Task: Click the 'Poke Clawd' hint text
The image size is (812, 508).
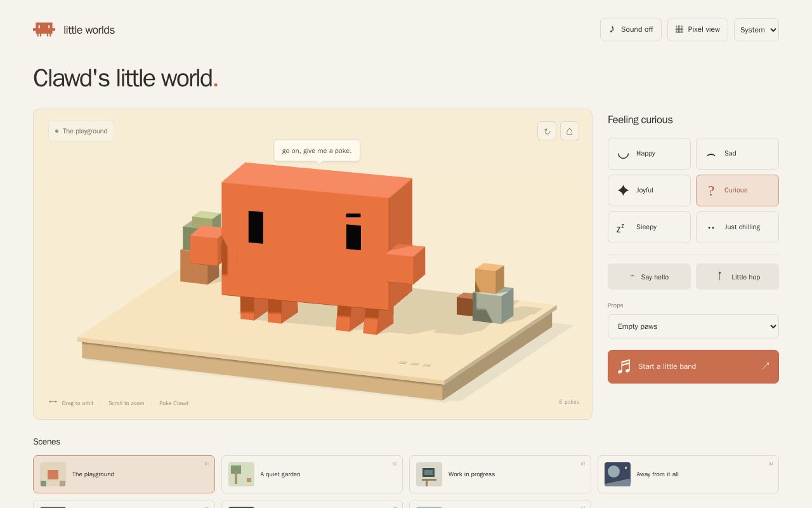Action: (174, 403)
